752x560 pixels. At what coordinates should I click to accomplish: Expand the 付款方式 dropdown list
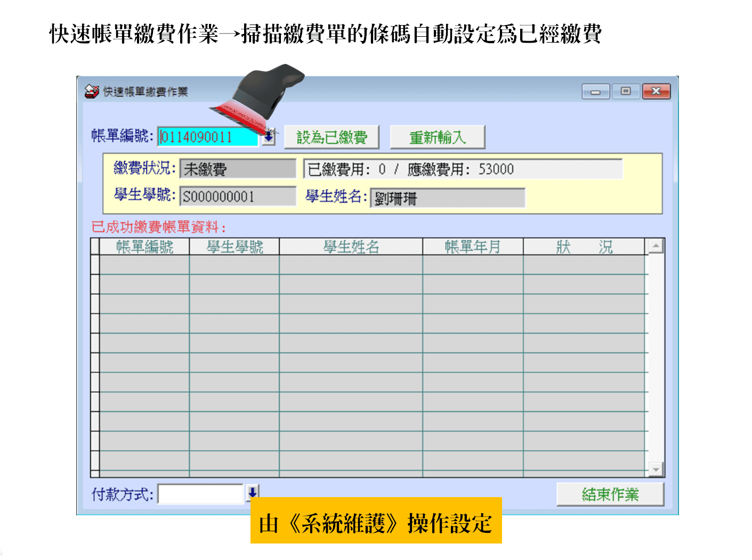click(x=253, y=493)
